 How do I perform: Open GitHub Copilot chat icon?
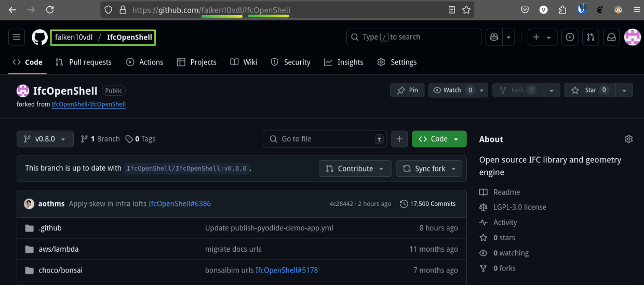pyautogui.click(x=493, y=37)
